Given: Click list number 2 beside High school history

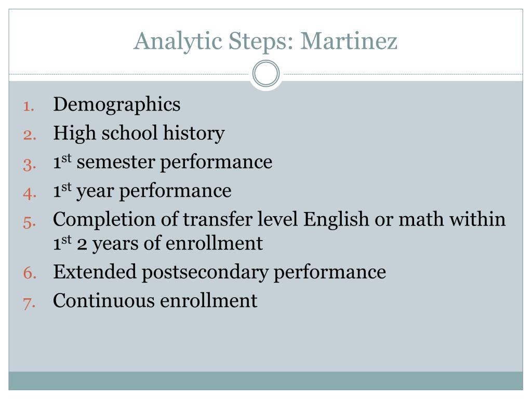Looking at the screenshot, I should (x=30, y=135).
